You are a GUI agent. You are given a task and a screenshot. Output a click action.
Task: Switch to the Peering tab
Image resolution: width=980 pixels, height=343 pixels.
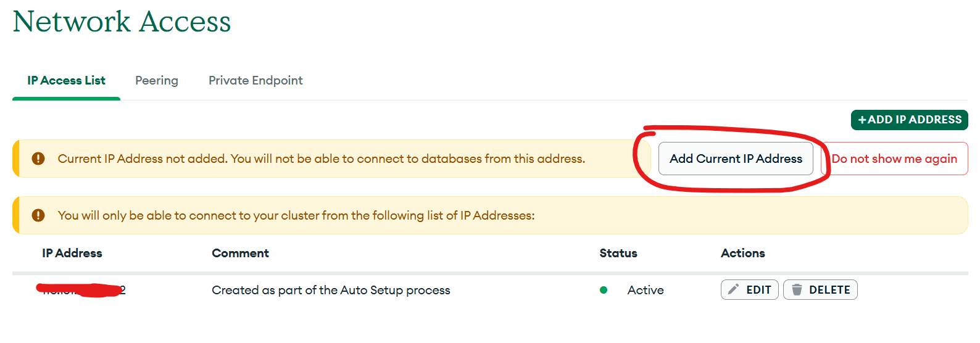click(157, 81)
